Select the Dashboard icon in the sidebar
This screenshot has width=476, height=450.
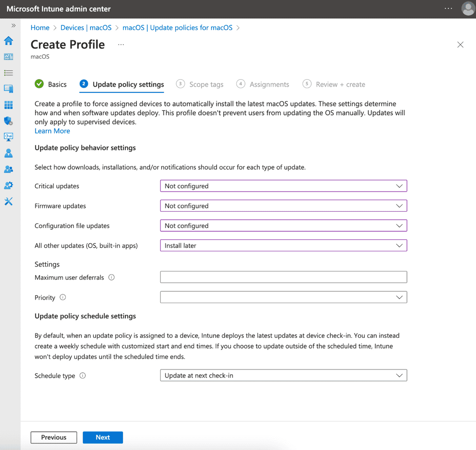(8, 57)
